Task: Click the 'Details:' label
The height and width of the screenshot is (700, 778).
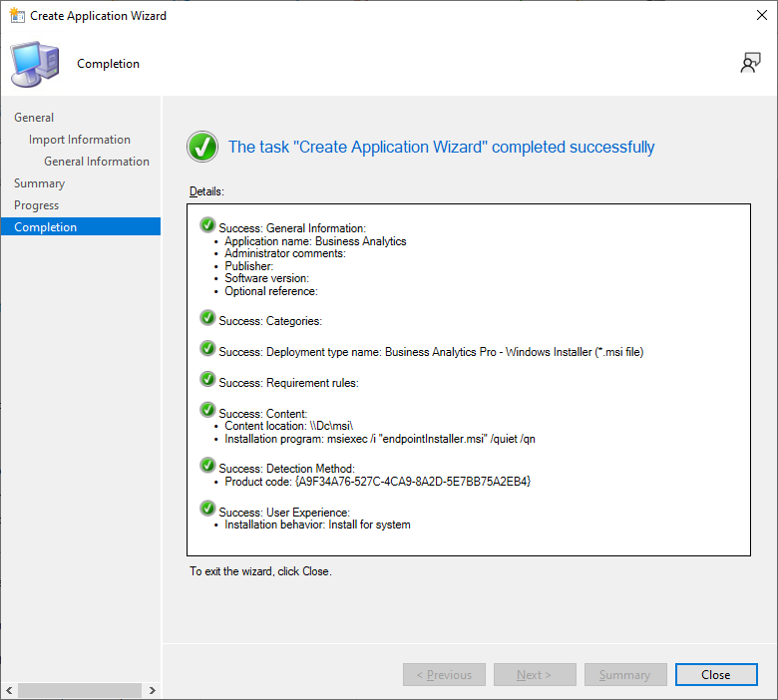Action: coord(206,191)
